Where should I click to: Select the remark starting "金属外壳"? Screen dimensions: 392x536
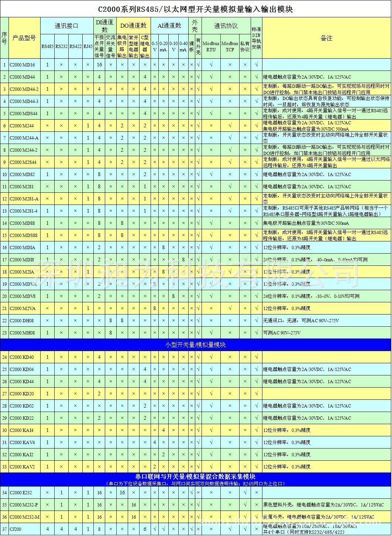pyautogui.click(x=319, y=517)
